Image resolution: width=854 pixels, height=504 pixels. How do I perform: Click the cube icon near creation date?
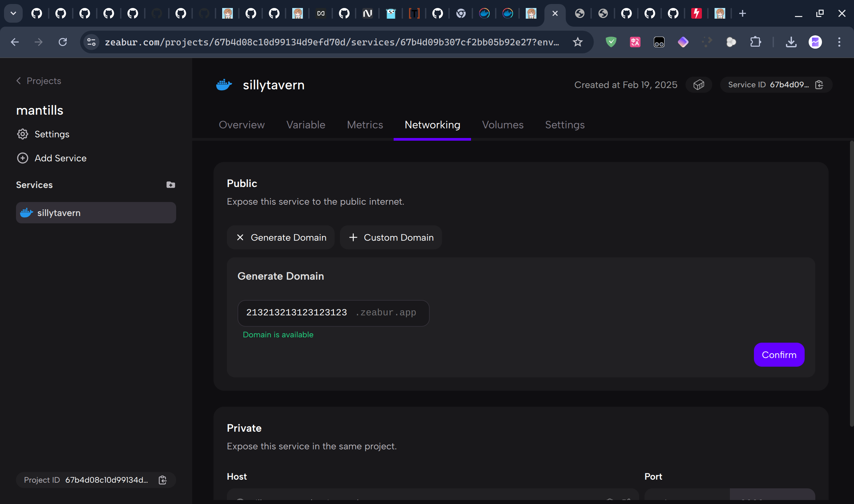coord(698,85)
